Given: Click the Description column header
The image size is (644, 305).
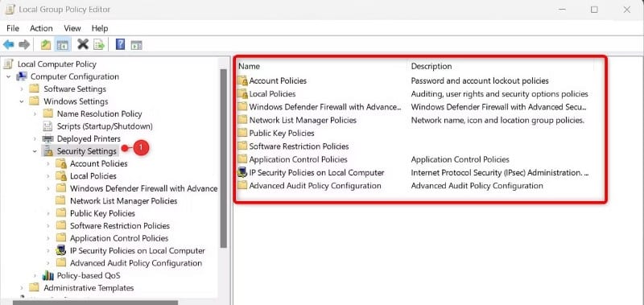Looking at the screenshot, I should [x=431, y=66].
